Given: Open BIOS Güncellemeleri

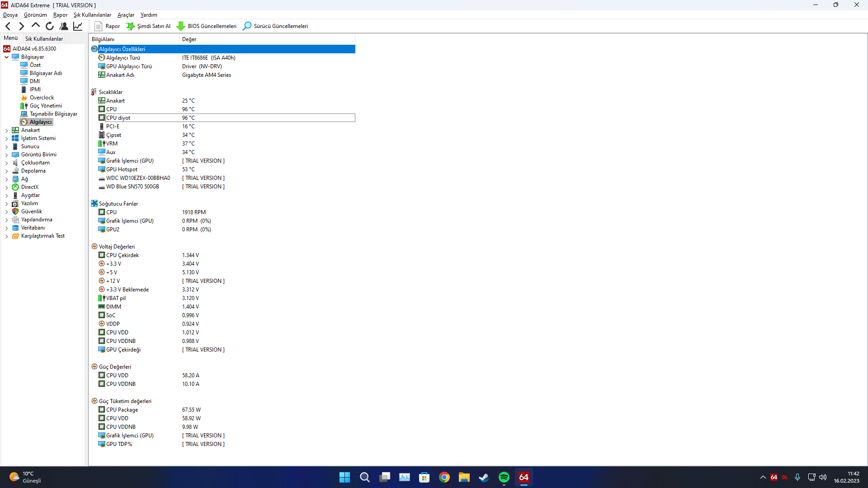Looking at the screenshot, I should point(207,26).
